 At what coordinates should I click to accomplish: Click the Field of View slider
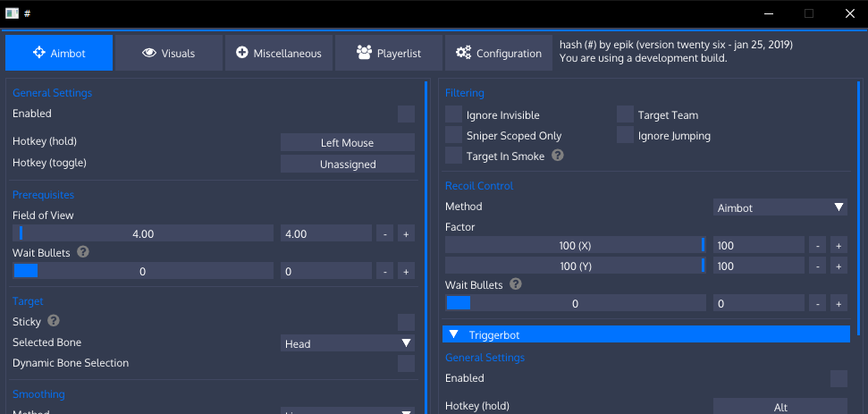coord(143,233)
